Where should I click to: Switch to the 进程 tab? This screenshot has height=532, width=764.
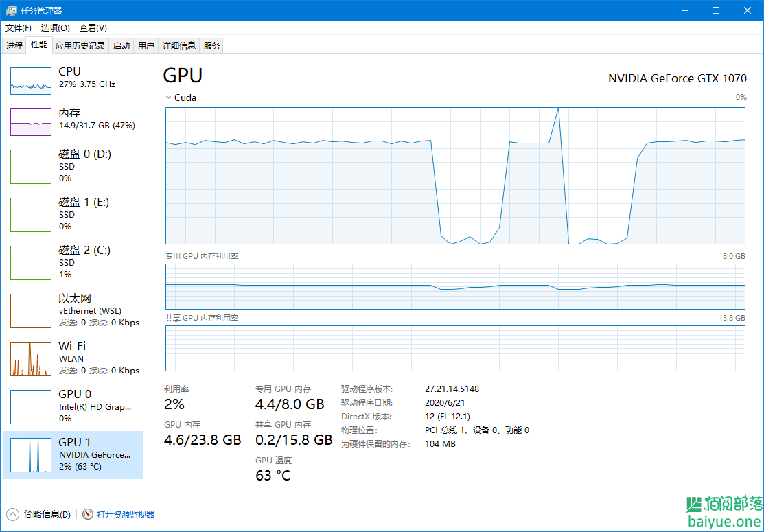14,46
